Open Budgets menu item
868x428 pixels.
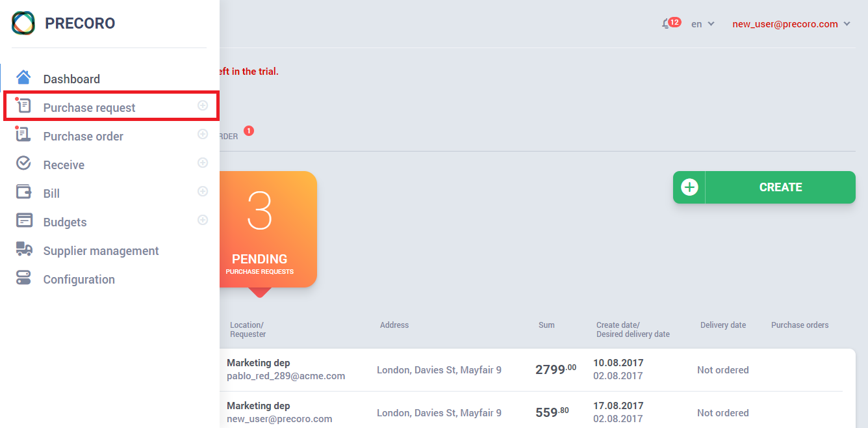click(x=65, y=222)
